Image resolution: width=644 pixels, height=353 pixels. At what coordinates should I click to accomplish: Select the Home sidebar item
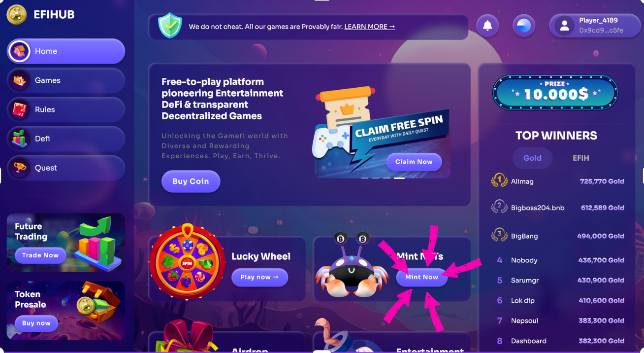pos(66,51)
